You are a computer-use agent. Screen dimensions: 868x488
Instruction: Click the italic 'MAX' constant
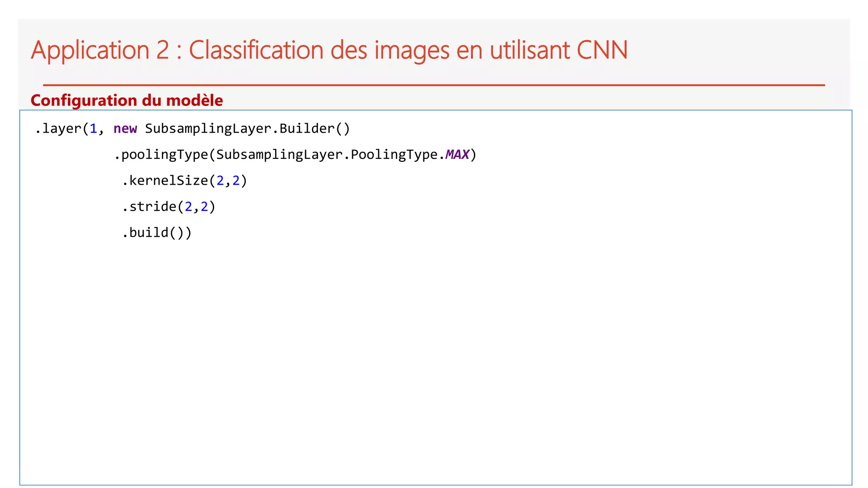(x=457, y=155)
